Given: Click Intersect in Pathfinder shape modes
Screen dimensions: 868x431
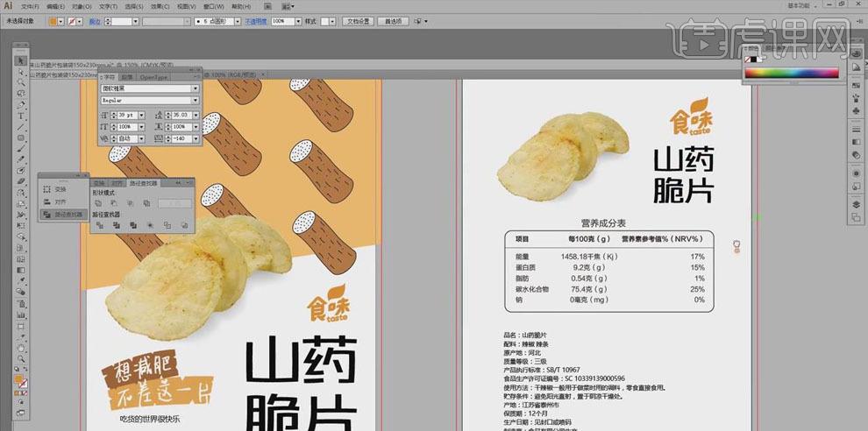Looking at the screenshot, I should (131, 203).
